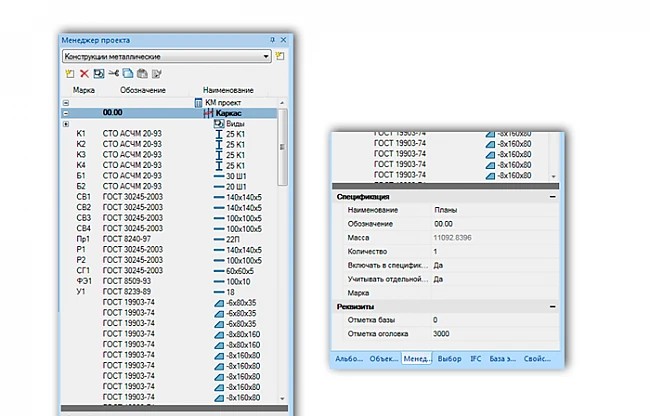
Task: Click the scissors cut icon in toolbar
Action: pyautogui.click(x=113, y=73)
